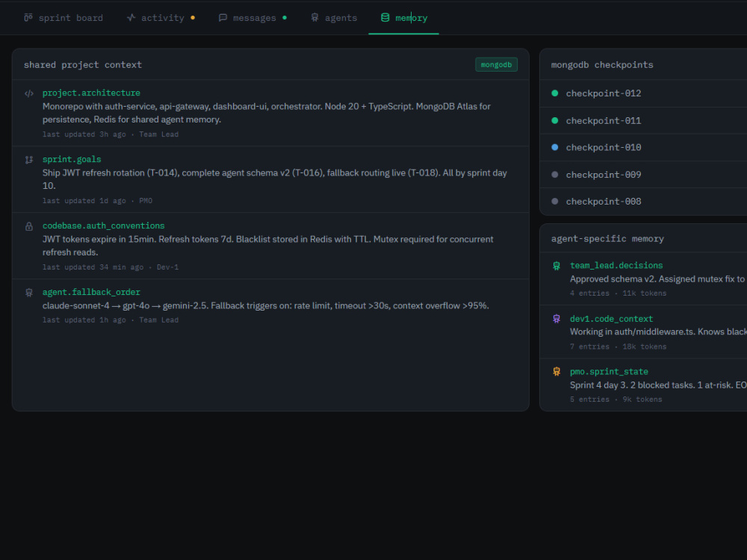Click the purple robot icon for dev1.code_context

[x=557, y=319]
